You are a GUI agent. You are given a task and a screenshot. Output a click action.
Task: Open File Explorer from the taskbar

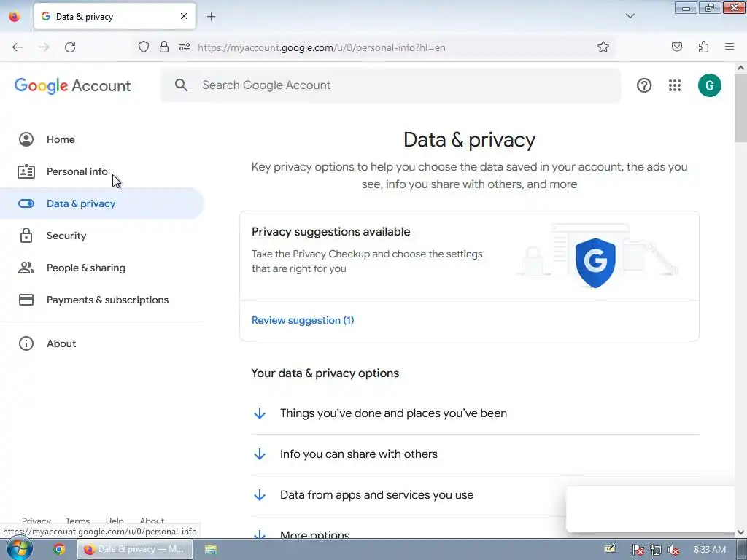211,550
